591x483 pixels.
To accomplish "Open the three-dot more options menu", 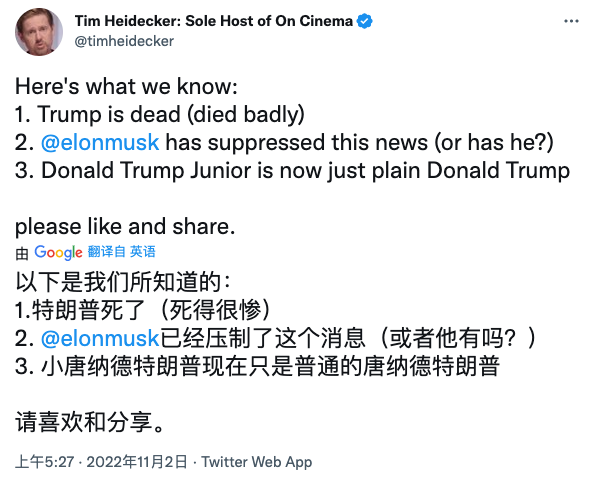I will pos(571,21).
